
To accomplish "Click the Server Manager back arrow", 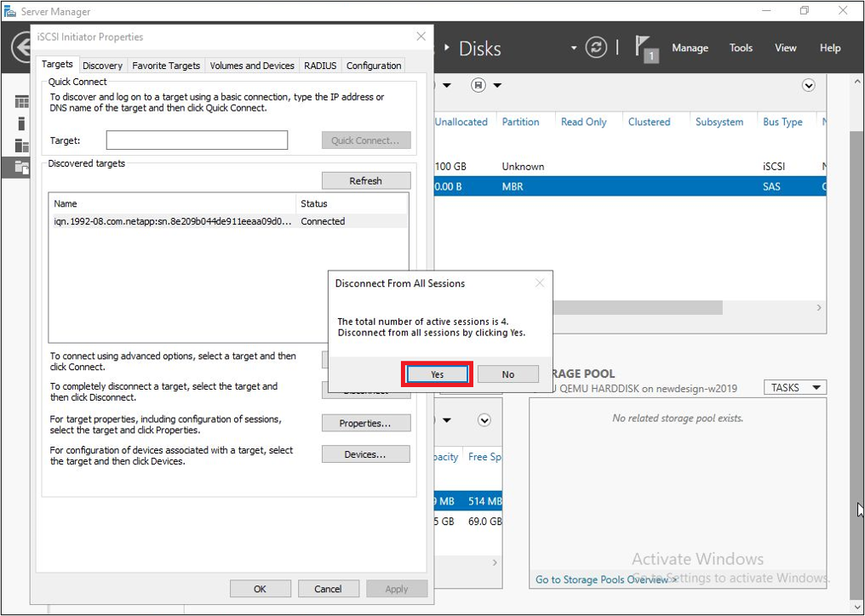I will 22,48.
